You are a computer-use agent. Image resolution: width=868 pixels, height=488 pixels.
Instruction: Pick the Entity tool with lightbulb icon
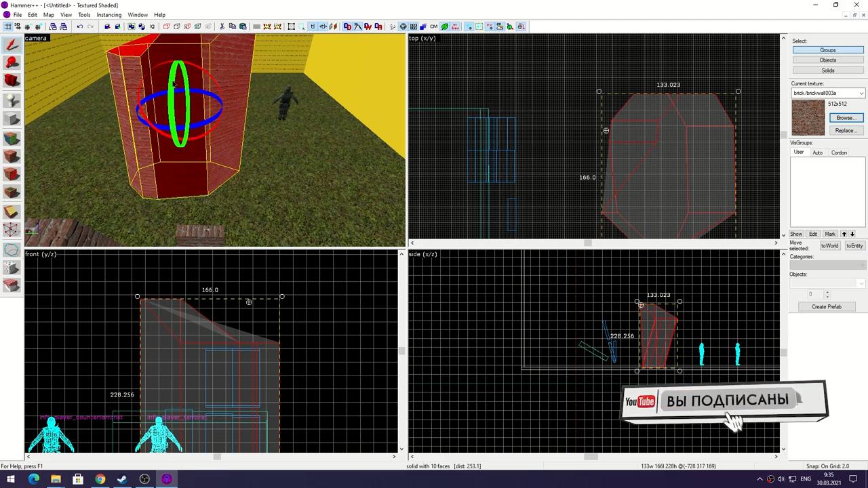click(12, 100)
